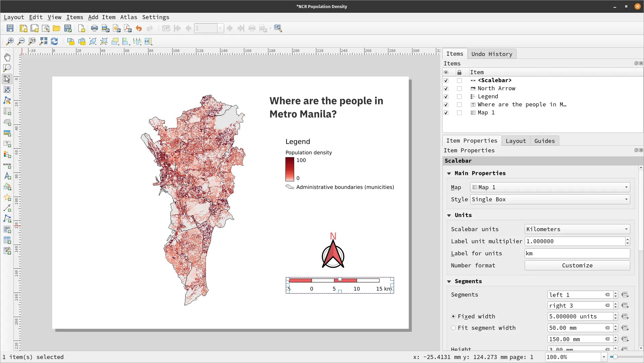Select the Pan Layout hand tool

(7, 57)
